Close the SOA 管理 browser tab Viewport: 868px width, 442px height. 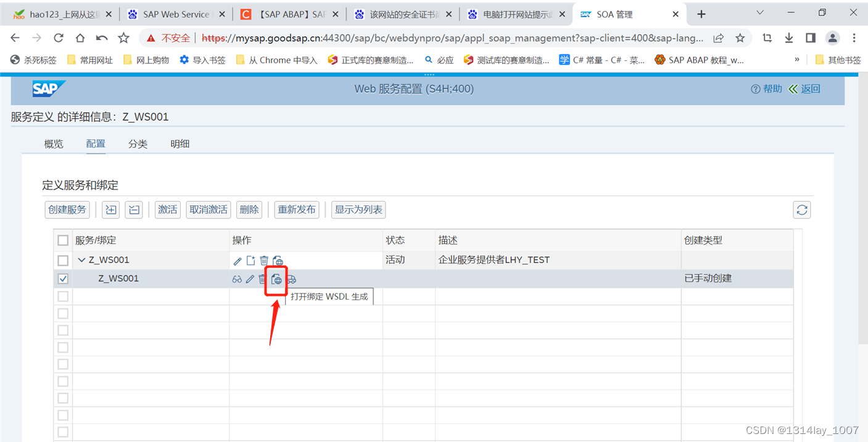pos(676,14)
